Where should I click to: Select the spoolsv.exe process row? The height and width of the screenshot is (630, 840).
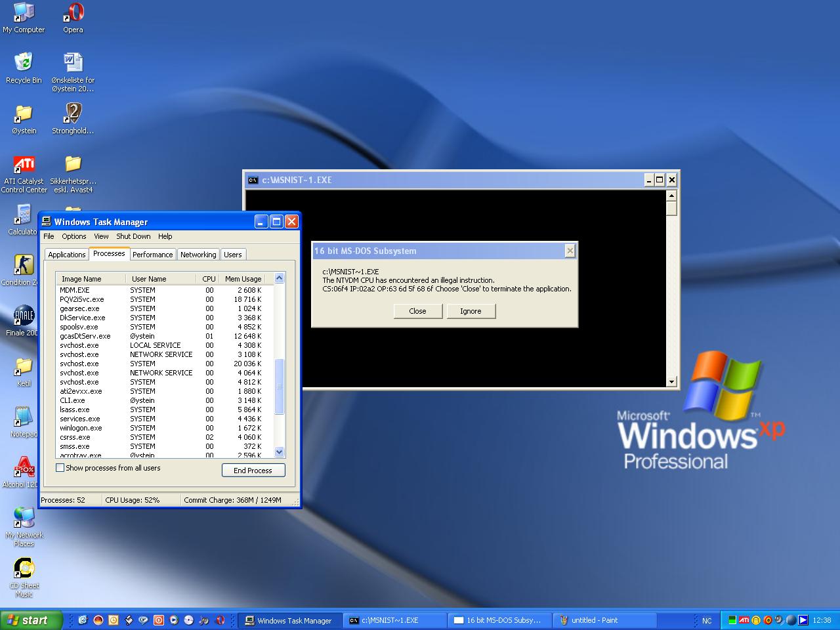click(161, 327)
